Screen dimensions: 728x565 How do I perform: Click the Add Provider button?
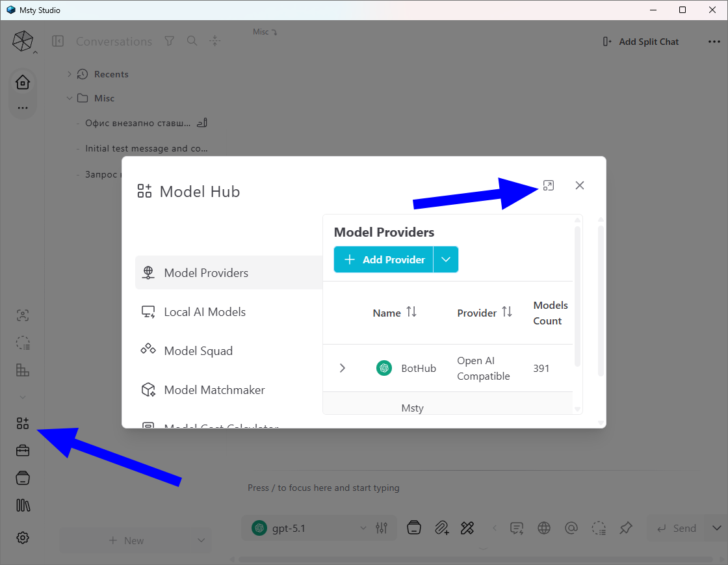point(383,259)
